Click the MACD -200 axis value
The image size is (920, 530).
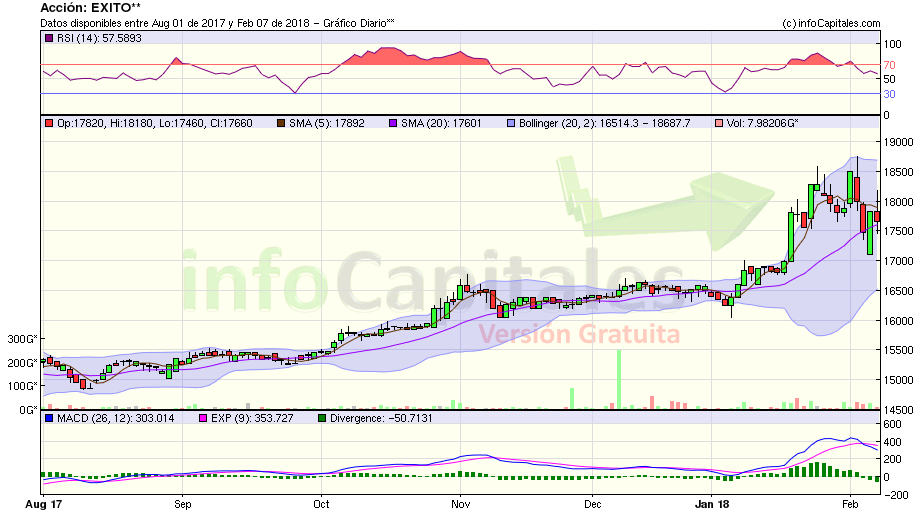pyautogui.click(x=895, y=495)
